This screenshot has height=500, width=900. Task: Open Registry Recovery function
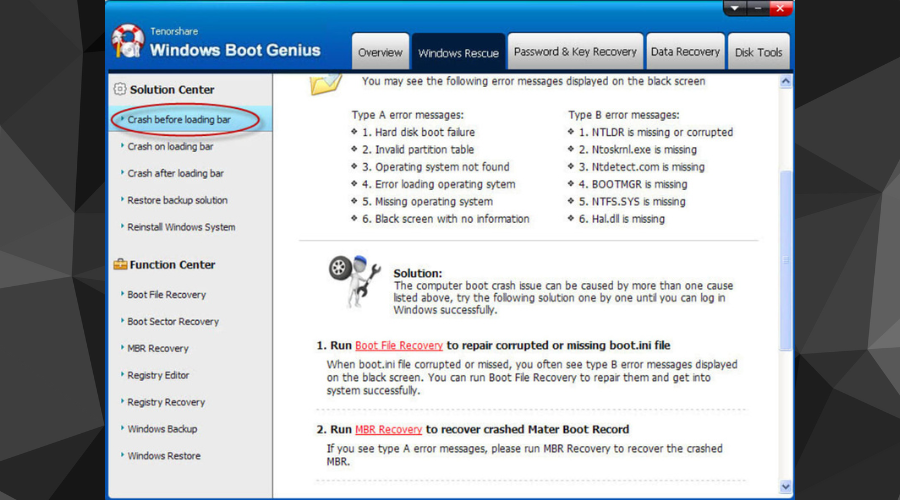(x=166, y=402)
